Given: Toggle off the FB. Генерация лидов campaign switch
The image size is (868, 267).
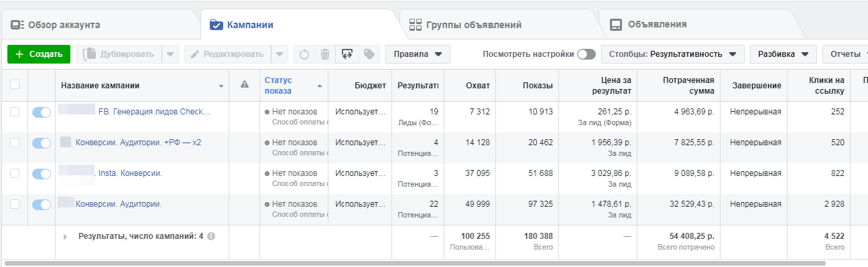Looking at the screenshot, I should point(42,112).
